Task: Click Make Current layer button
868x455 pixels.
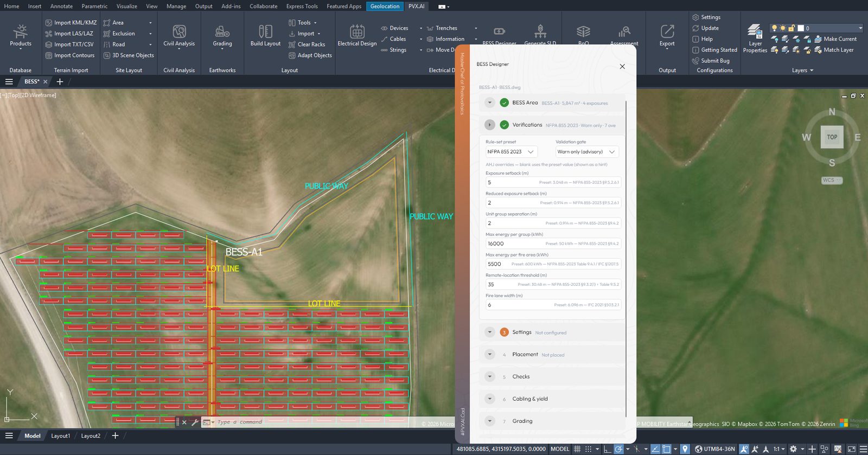Action: coord(835,39)
